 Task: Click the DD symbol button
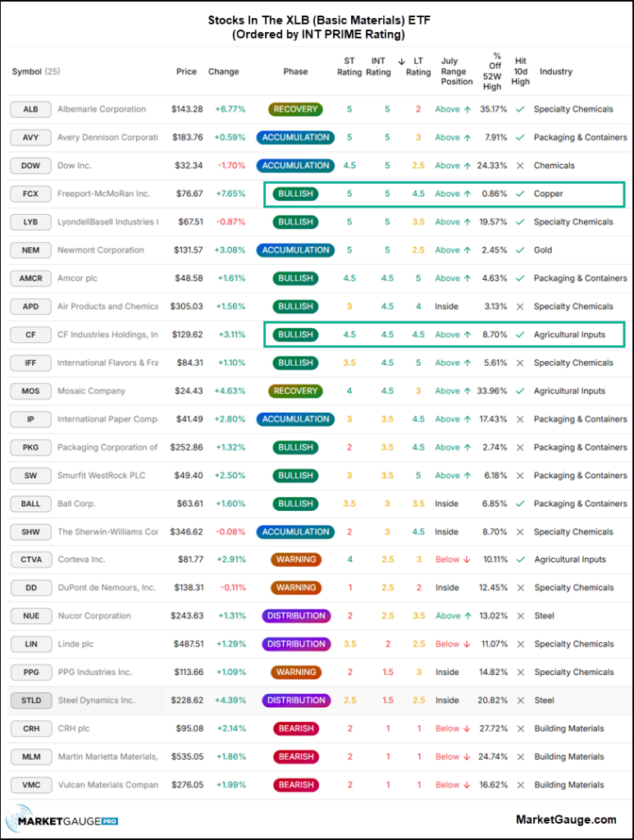tap(31, 587)
